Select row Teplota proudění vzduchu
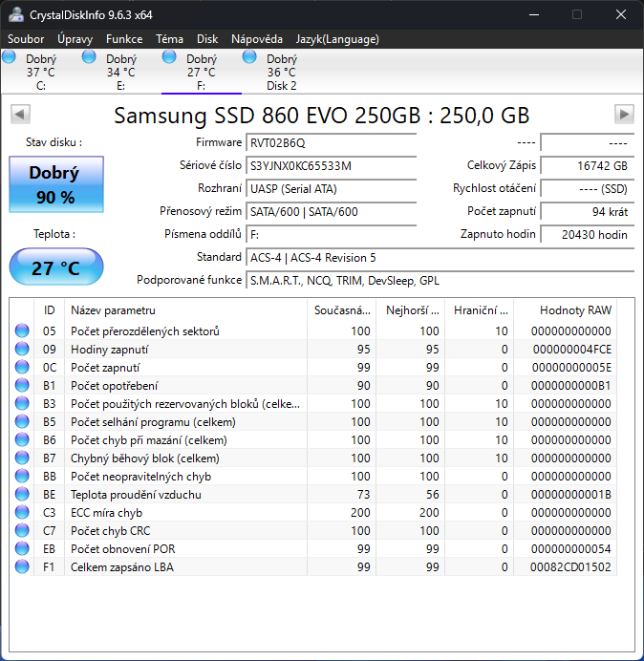This screenshot has height=661, width=644. click(x=313, y=494)
